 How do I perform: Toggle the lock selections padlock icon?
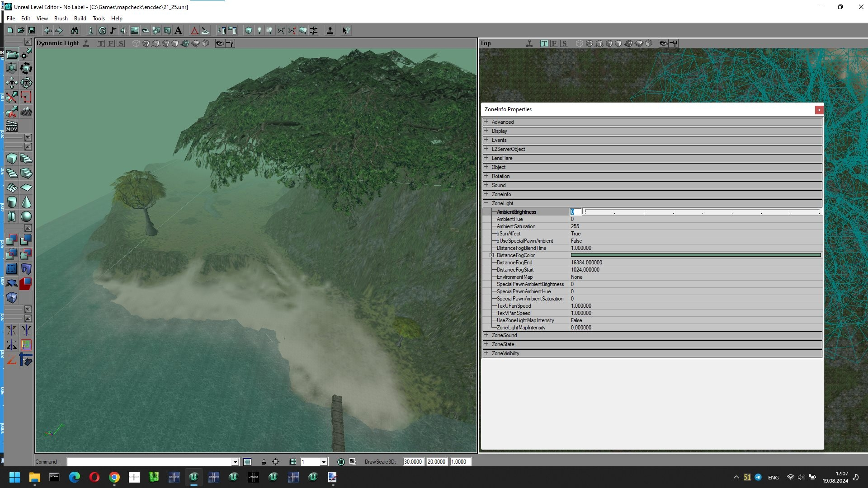(x=264, y=462)
